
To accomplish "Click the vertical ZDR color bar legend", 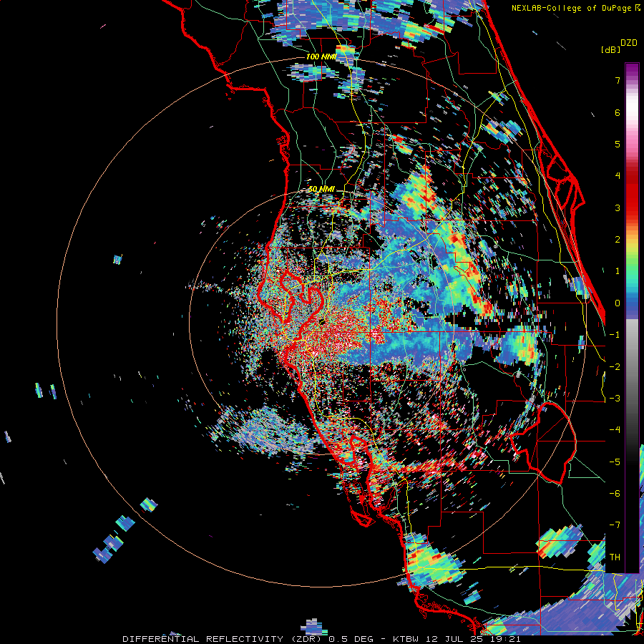I will pyautogui.click(x=632, y=318).
